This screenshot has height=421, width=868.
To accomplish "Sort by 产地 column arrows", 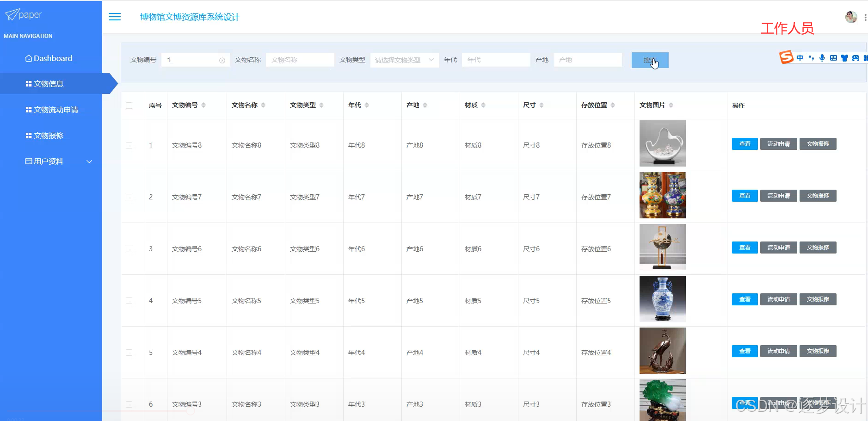I will tap(425, 105).
